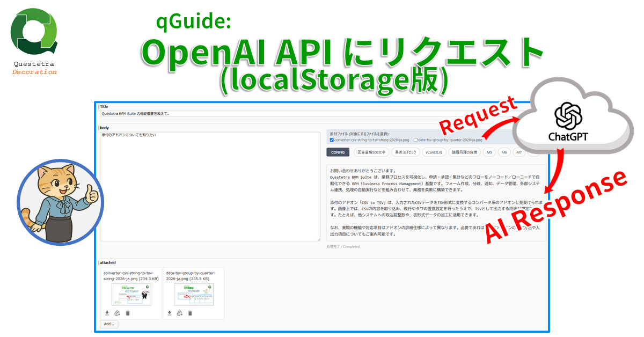
Task: Click inside the body text area
Action: pyautogui.click(x=210, y=186)
